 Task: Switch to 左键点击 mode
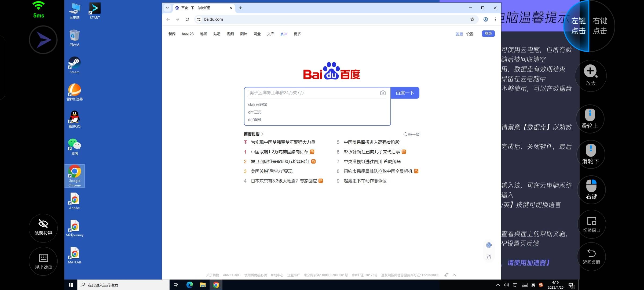click(577, 26)
